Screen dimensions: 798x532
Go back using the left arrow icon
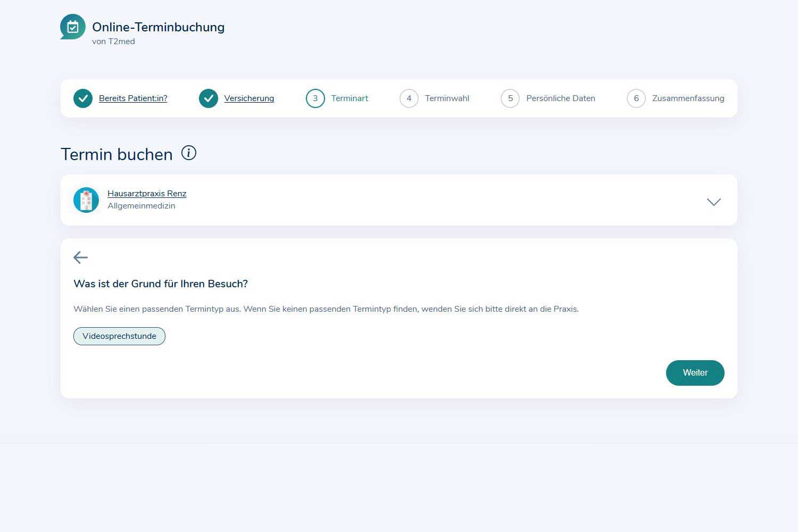pos(80,257)
